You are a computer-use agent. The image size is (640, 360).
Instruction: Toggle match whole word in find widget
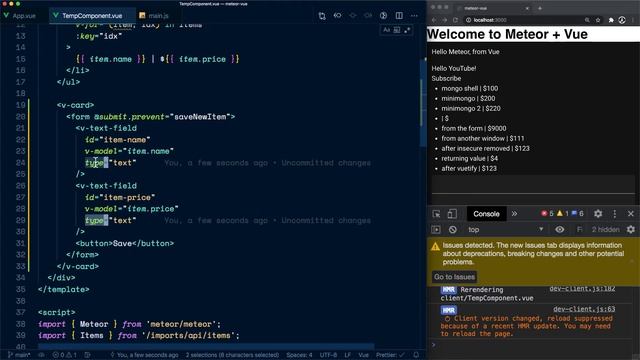(397, 30)
